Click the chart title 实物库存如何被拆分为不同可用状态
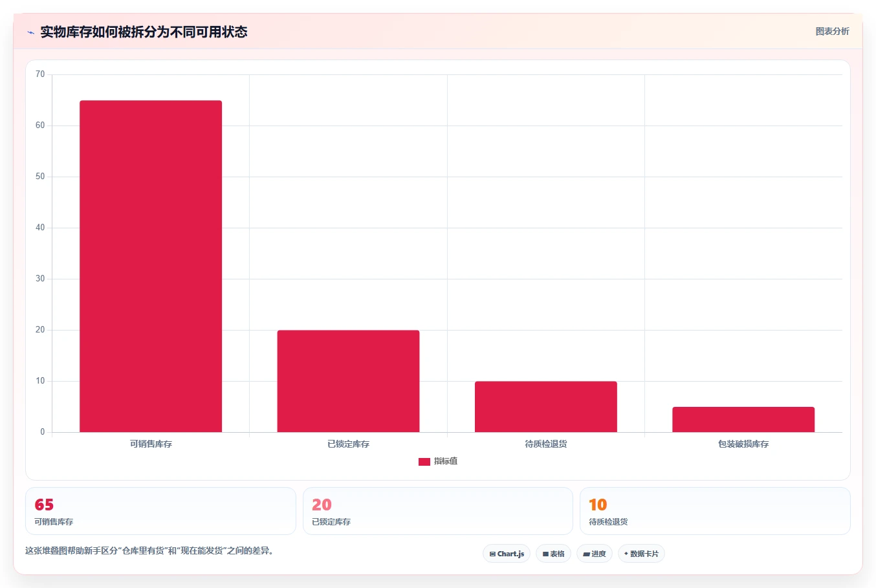This screenshot has width=876, height=588. [144, 32]
